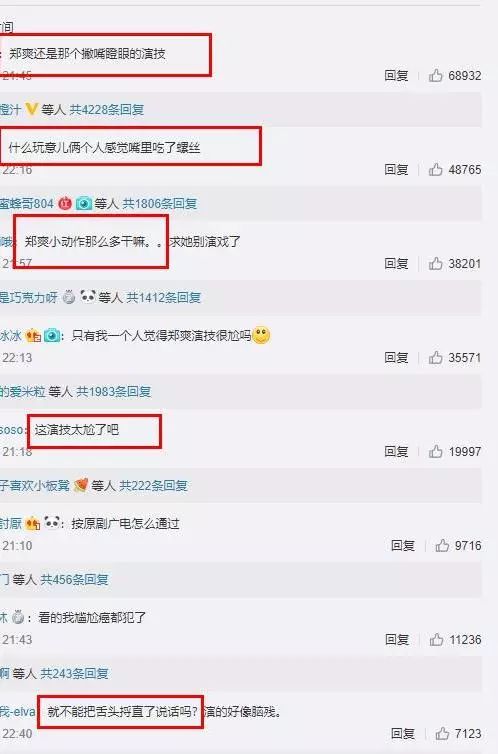Like the comment showing 11236 likes

436,639
